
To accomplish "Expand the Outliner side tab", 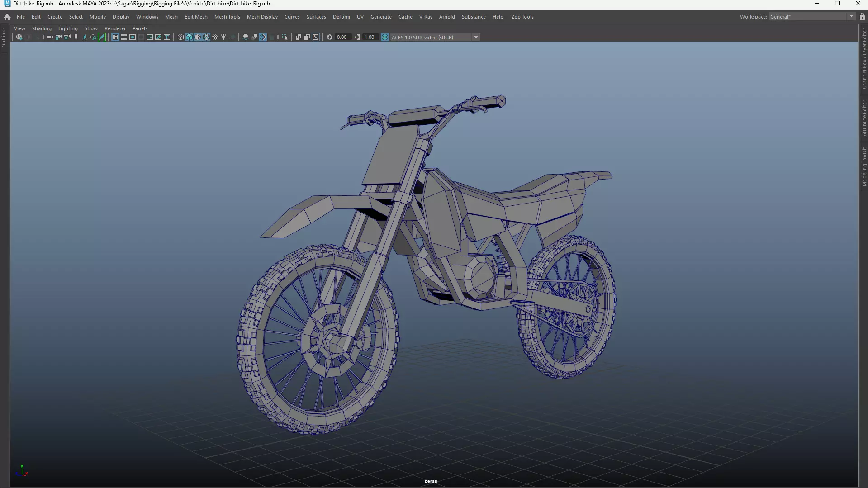I will (x=4, y=38).
